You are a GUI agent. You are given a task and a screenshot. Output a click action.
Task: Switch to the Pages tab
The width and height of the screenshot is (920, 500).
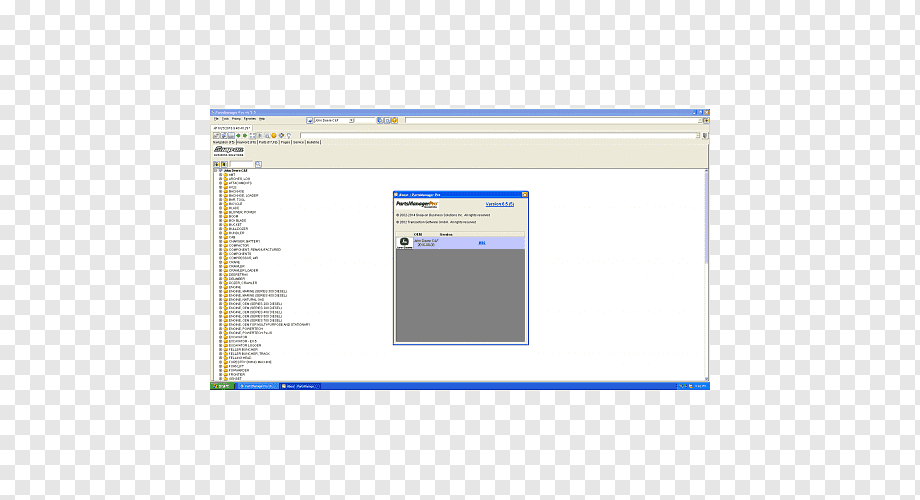285,142
